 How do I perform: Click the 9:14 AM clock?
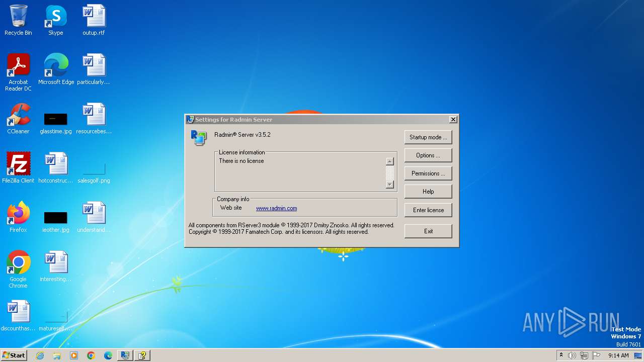click(x=618, y=355)
